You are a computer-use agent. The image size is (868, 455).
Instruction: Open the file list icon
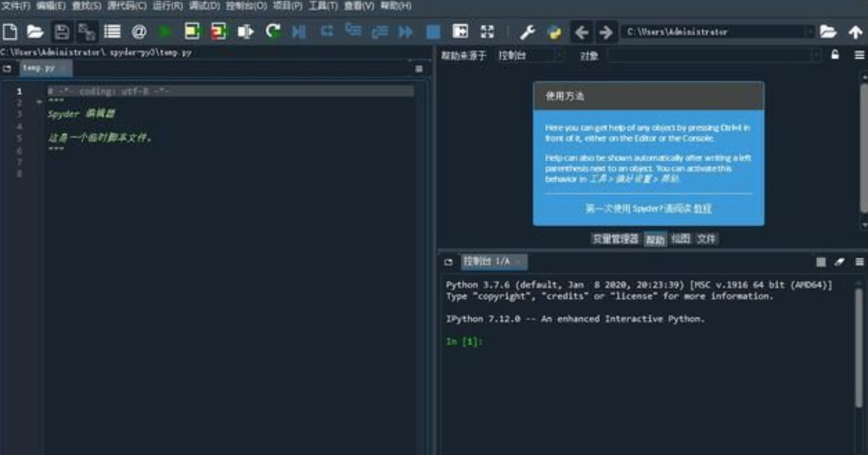pyautogui.click(x=112, y=31)
